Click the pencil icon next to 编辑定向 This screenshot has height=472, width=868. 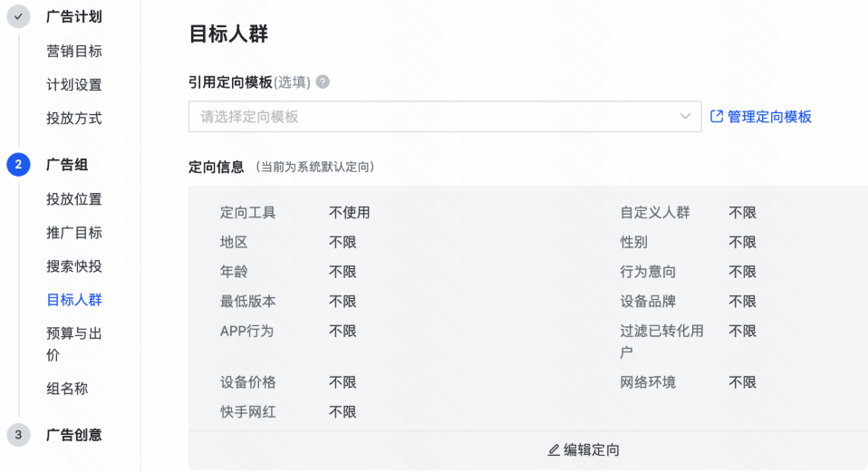click(554, 450)
